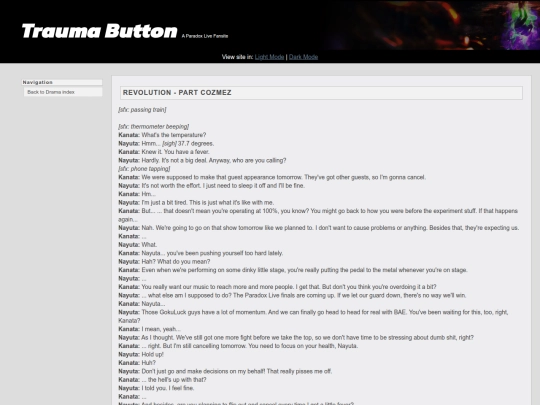The height and width of the screenshot is (405, 540).
Task: Click 'View site in:' label
Action: (x=237, y=57)
